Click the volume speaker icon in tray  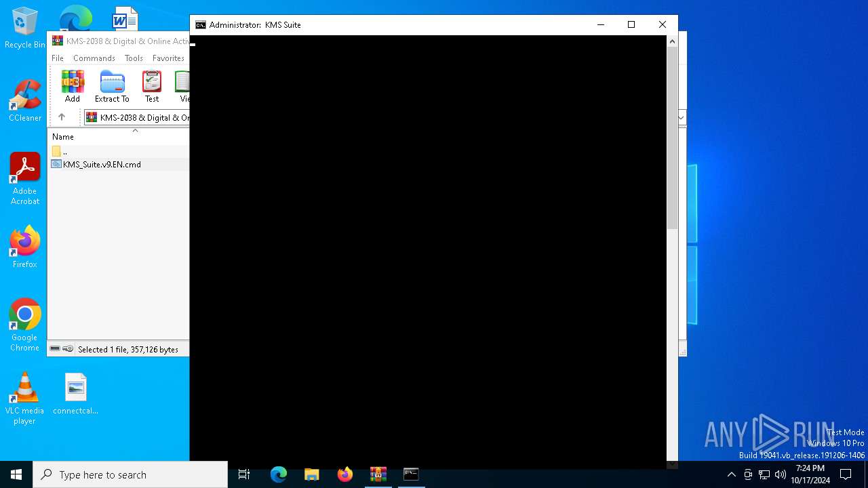[781, 474]
